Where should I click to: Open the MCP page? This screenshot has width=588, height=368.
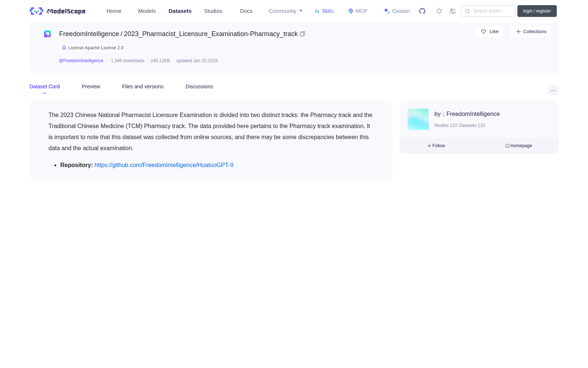pyautogui.click(x=358, y=11)
